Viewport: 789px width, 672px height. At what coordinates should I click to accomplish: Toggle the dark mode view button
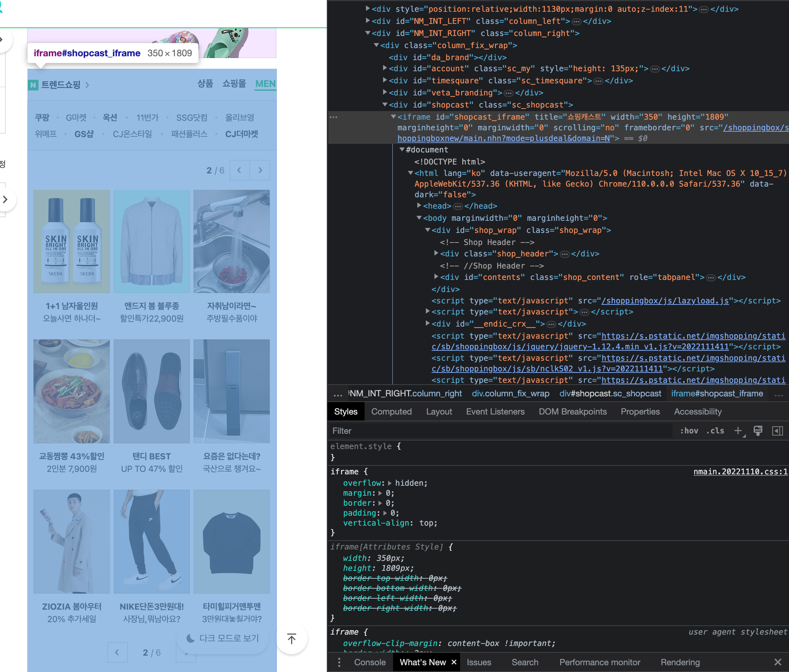pyautogui.click(x=223, y=639)
